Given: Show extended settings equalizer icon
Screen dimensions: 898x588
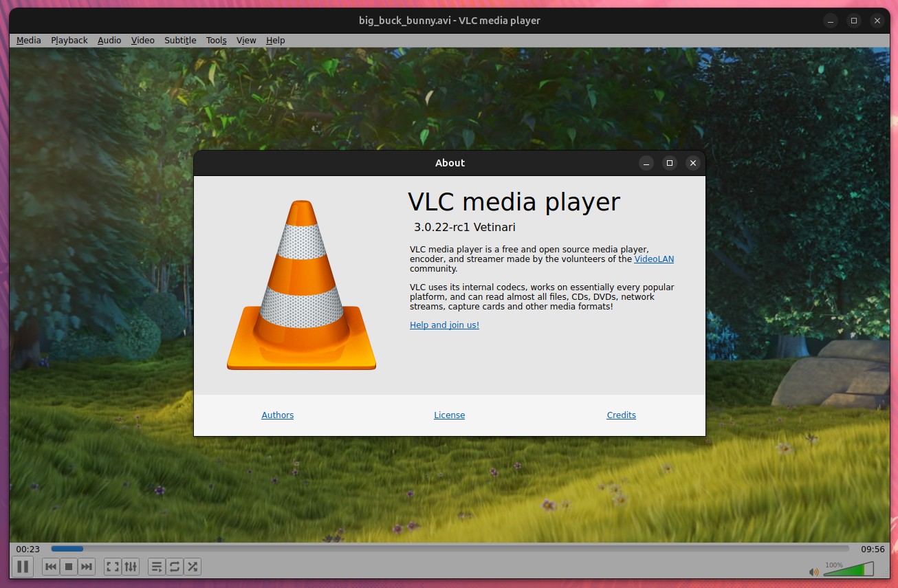Looking at the screenshot, I should [131, 567].
